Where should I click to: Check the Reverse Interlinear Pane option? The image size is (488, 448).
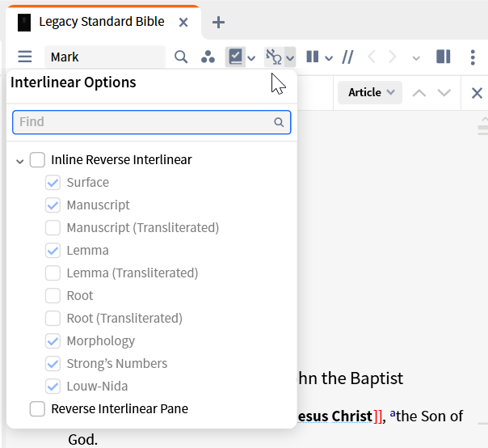37,408
